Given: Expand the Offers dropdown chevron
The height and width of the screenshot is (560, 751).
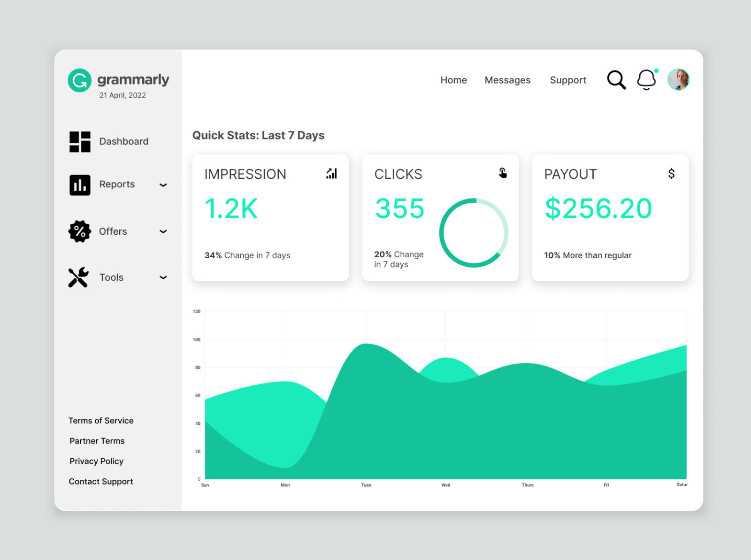Looking at the screenshot, I should click(163, 231).
